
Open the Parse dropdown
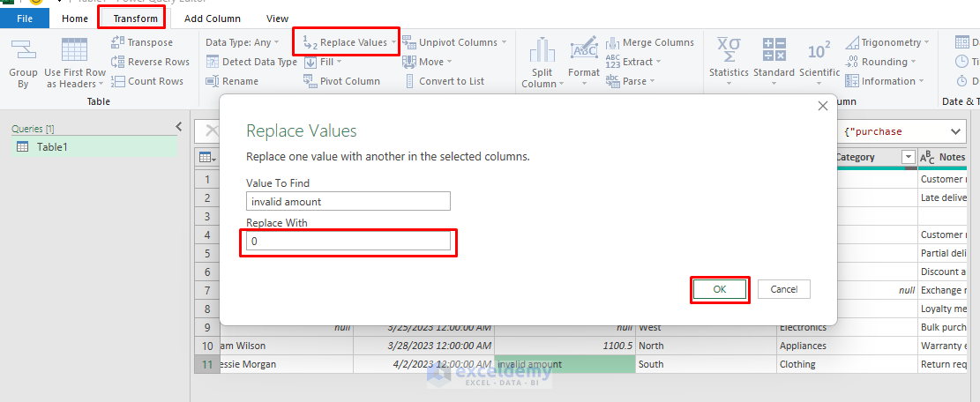pyautogui.click(x=630, y=81)
